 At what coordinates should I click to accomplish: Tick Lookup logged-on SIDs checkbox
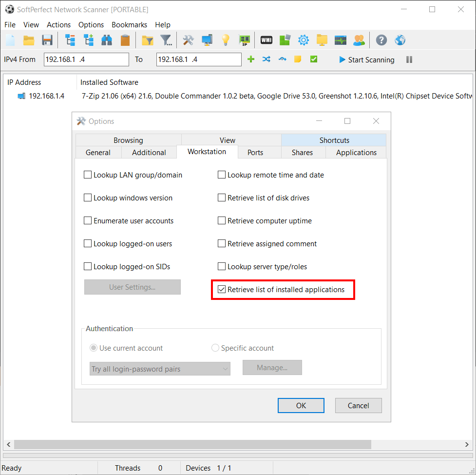point(87,267)
